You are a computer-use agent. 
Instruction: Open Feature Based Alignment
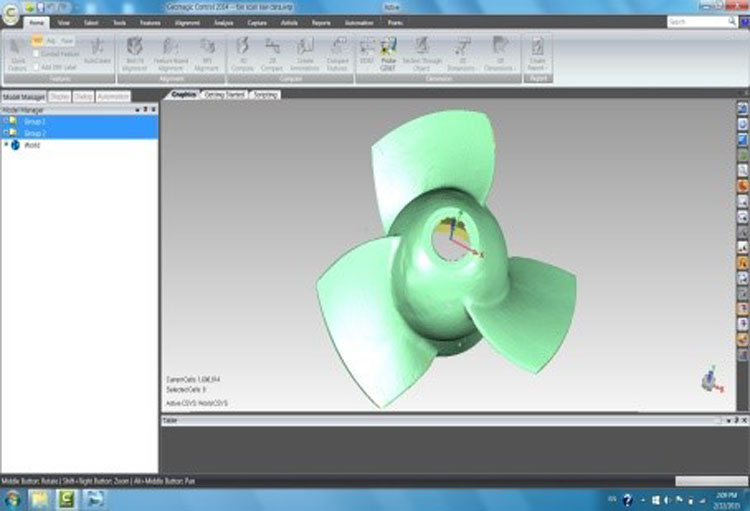coord(171,55)
